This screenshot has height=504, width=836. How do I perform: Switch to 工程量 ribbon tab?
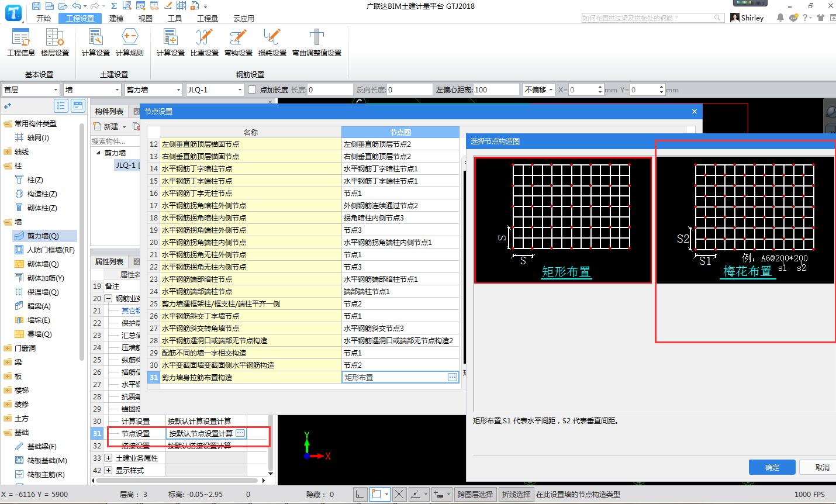[x=208, y=18]
